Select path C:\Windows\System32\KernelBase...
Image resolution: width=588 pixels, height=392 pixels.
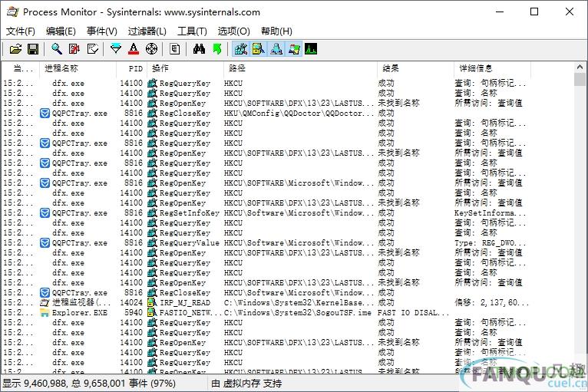pos(299,303)
